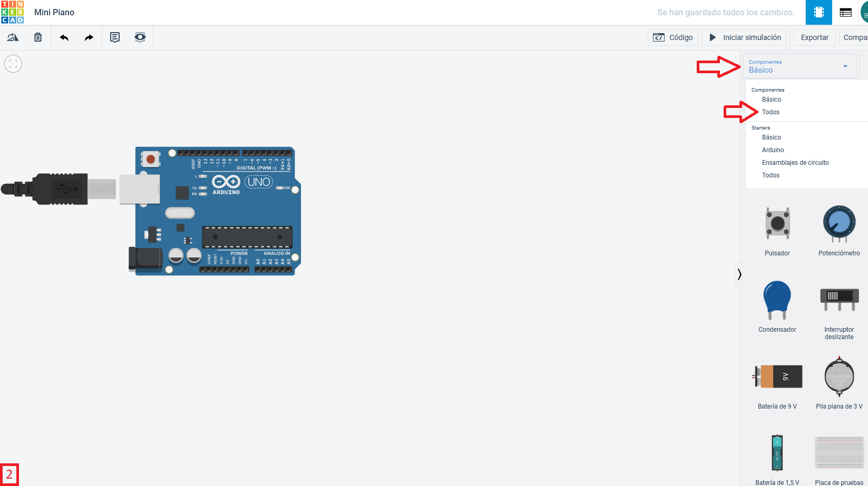The image size is (868, 486).
Task: Select Todos under Componentes
Action: [771, 112]
